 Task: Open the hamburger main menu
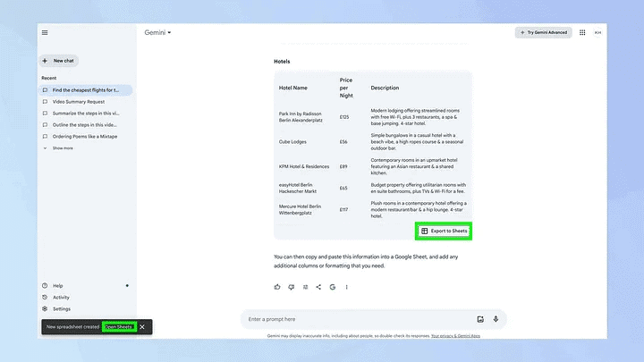coord(45,33)
